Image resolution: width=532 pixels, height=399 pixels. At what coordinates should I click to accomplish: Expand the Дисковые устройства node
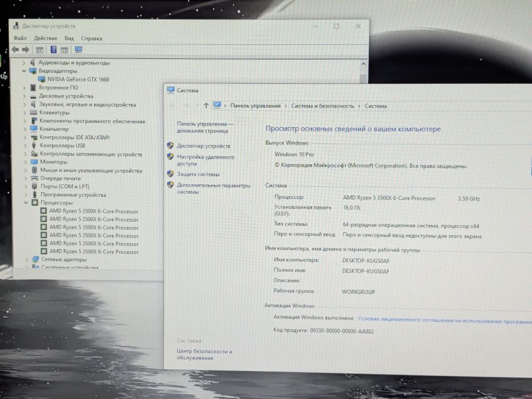(24, 96)
